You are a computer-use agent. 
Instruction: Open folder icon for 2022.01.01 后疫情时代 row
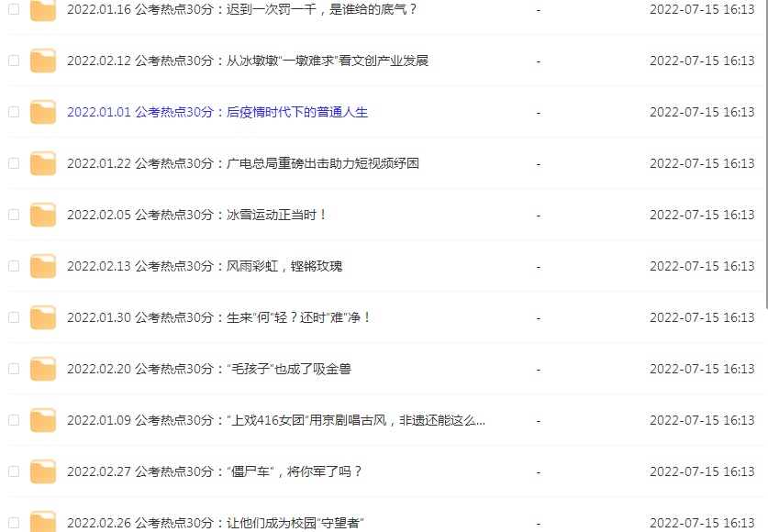click(43, 112)
